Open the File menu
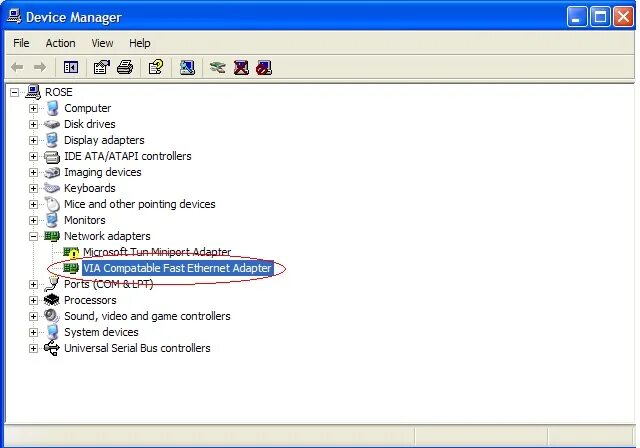The image size is (640, 448). click(x=21, y=43)
